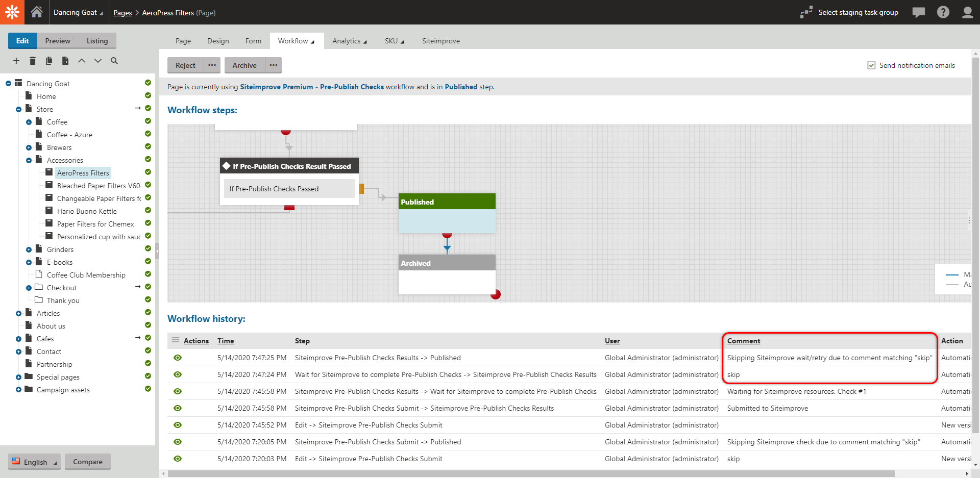Toggle Send notification emails checkbox
Image resolution: width=980 pixels, height=478 pixels.
coord(872,65)
